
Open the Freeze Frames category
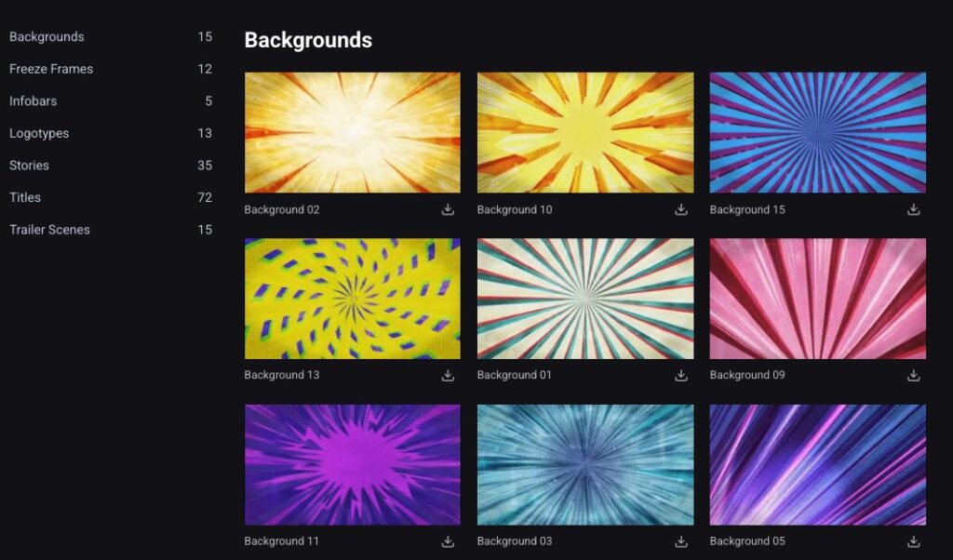click(x=51, y=69)
